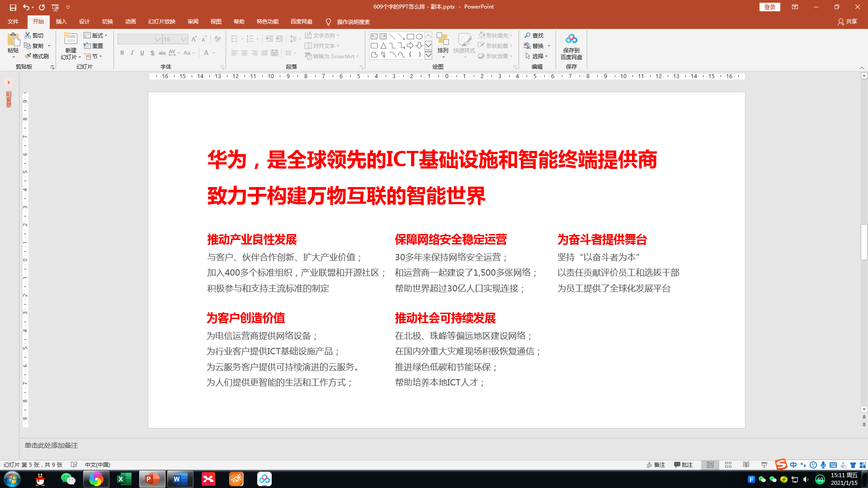
Task: Switch to Slide Sorter view icon
Action: (728, 465)
